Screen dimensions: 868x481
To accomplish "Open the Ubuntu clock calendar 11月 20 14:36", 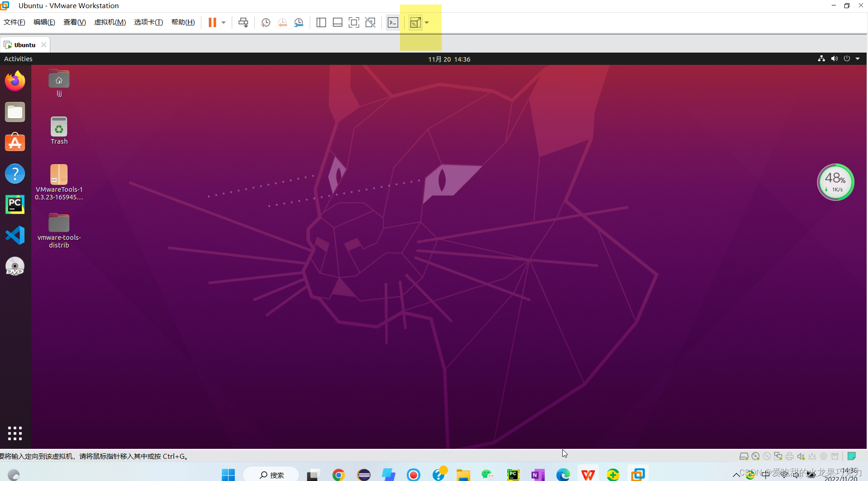I will [449, 59].
